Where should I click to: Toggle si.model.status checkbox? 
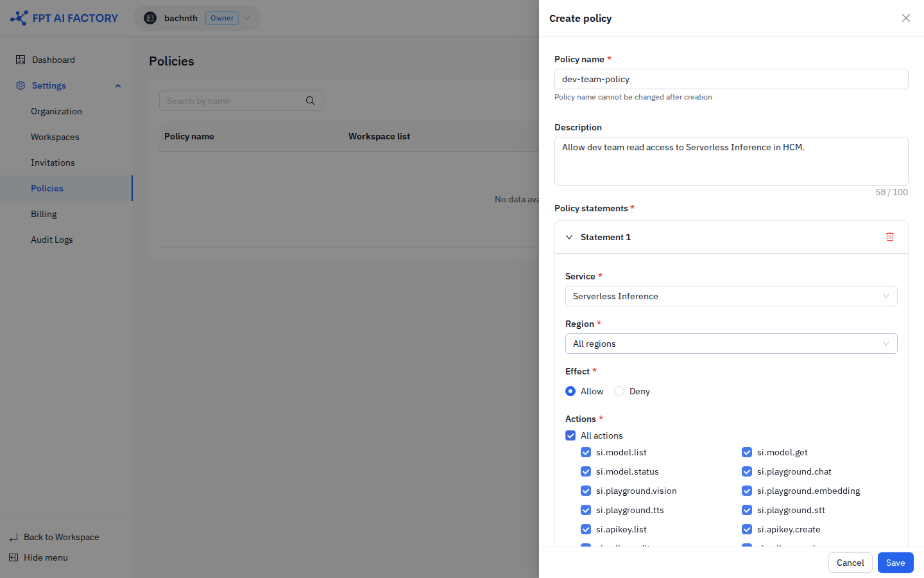pos(586,471)
